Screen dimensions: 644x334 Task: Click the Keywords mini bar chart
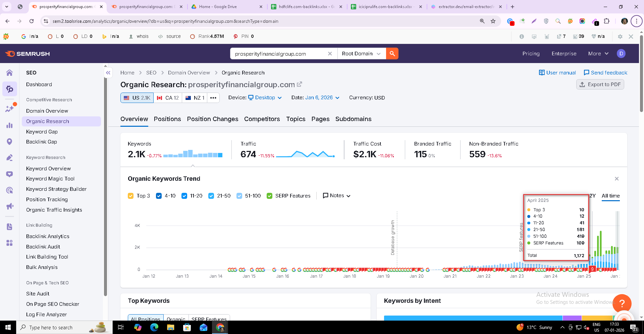tap(193, 154)
